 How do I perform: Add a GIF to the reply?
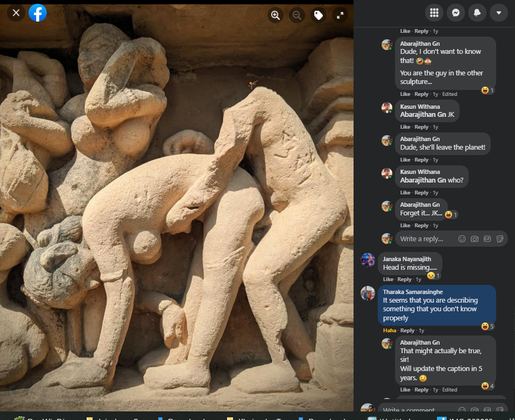(487, 239)
